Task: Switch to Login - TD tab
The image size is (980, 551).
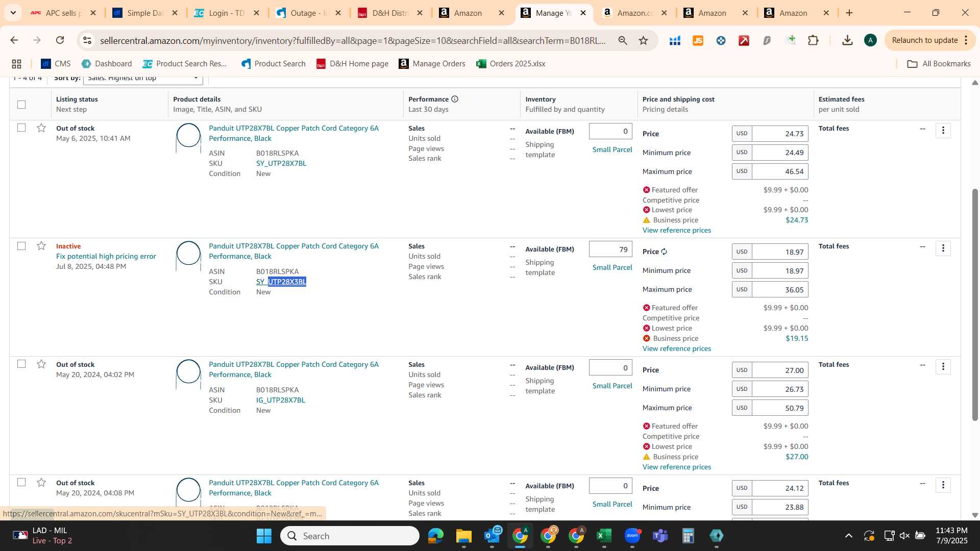Action: (x=227, y=13)
